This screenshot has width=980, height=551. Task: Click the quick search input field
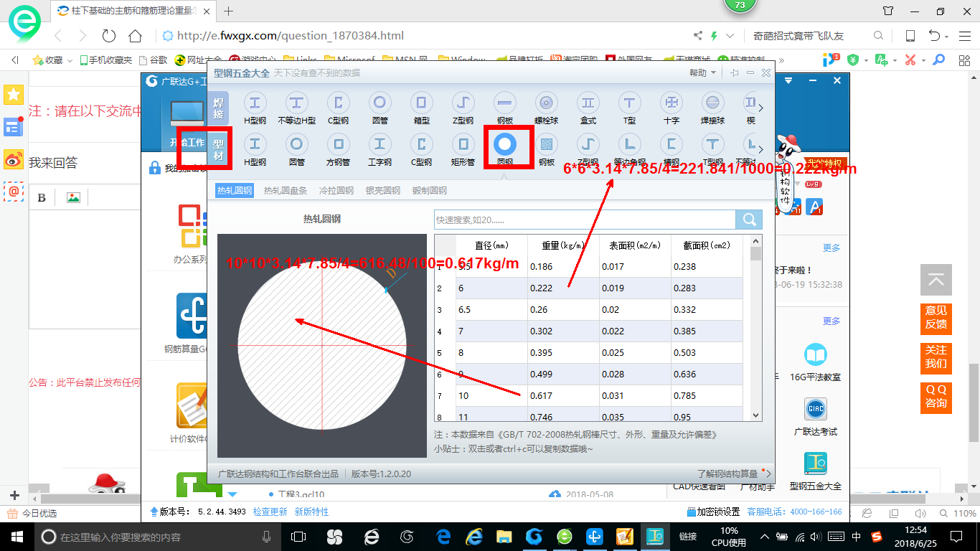(x=585, y=220)
